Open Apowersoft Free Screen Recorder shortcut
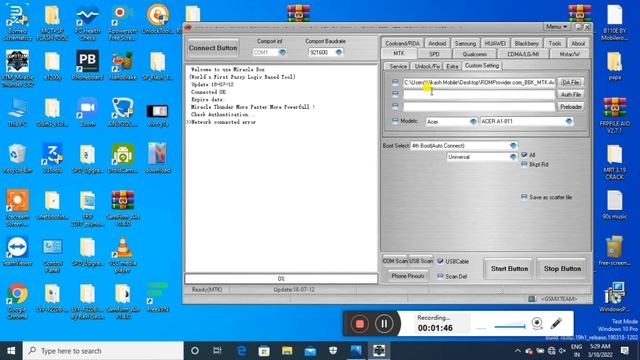 tap(122, 22)
